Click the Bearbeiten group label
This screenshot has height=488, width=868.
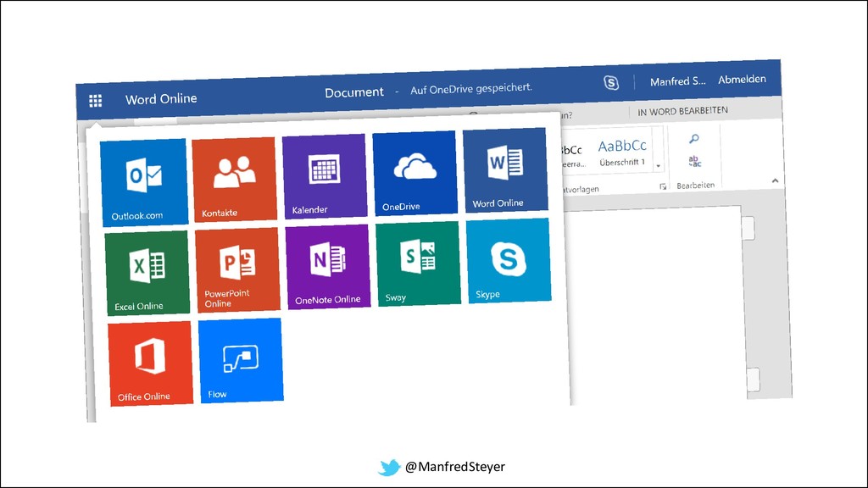695,186
